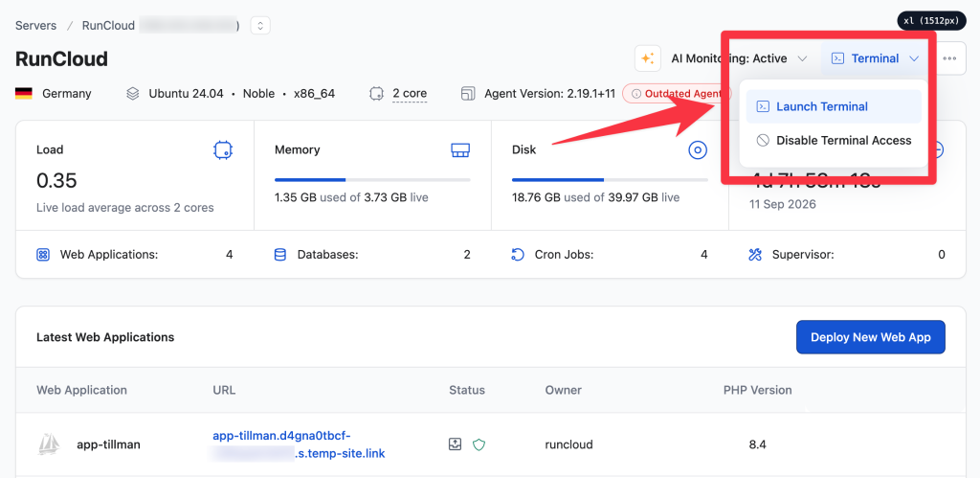Click the Memory usage bar
This screenshot has width=980, height=478.
372,180
